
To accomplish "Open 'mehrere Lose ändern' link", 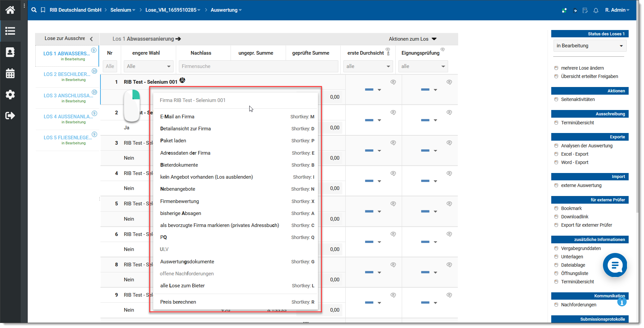I will [x=582, y=68].
